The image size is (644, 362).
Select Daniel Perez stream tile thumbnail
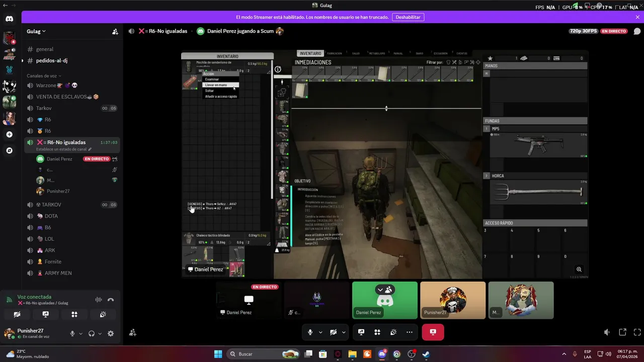[249, 300]
